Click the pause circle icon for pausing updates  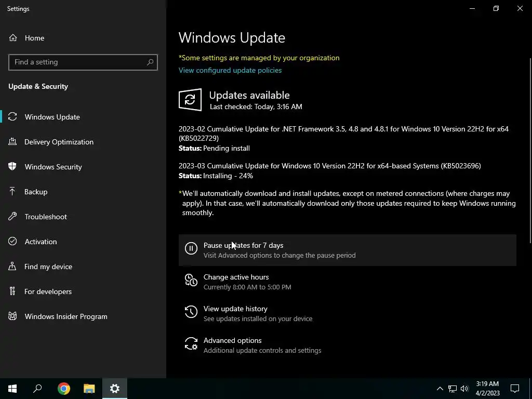pos(191,248)
